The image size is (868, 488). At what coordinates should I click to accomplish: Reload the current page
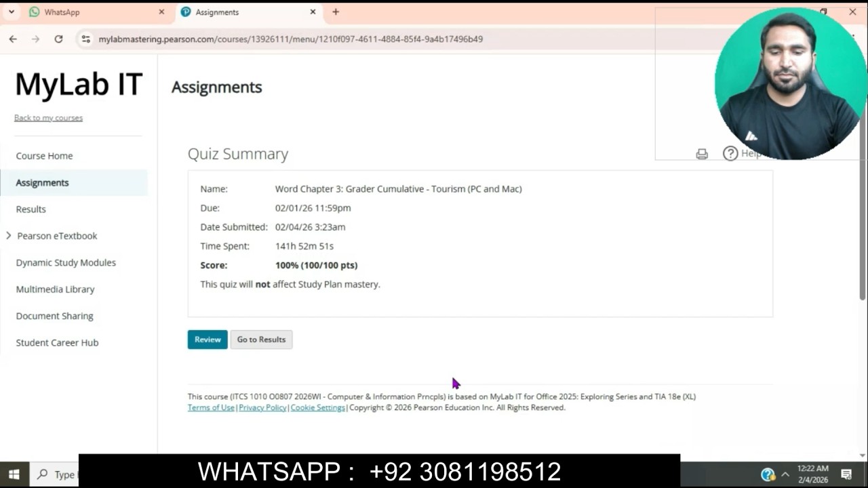58,39
